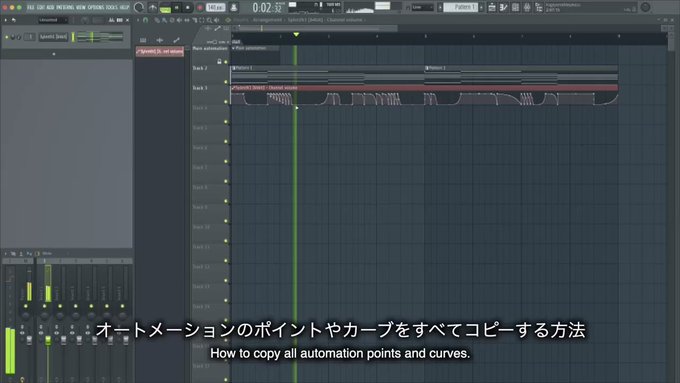
Task: Open the channel rack view icon
Action: tap(515, 7)
